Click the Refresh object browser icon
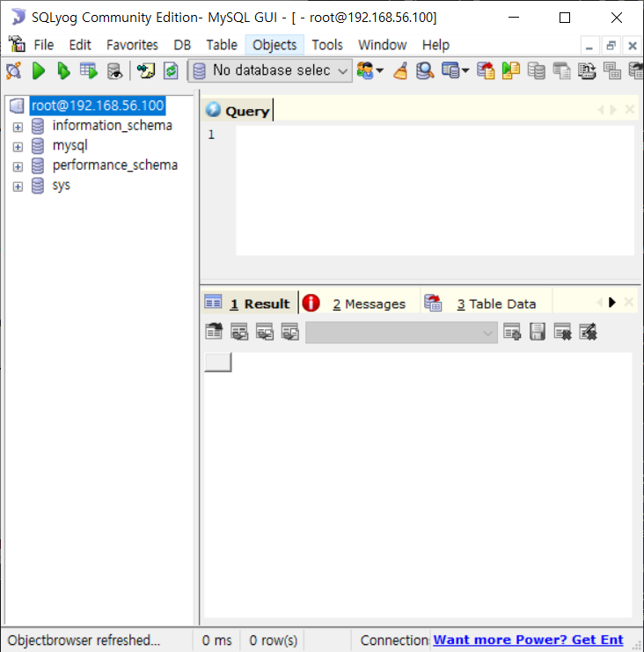 tap(171, 70)
